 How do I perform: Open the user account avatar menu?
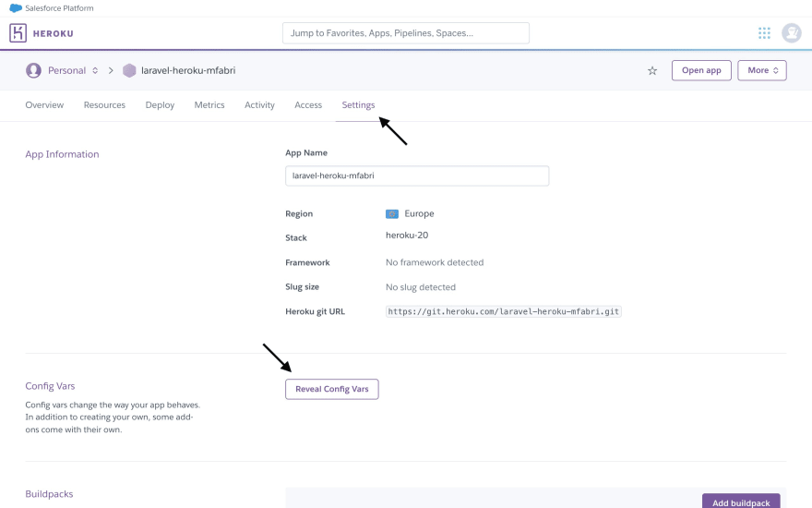792,33
